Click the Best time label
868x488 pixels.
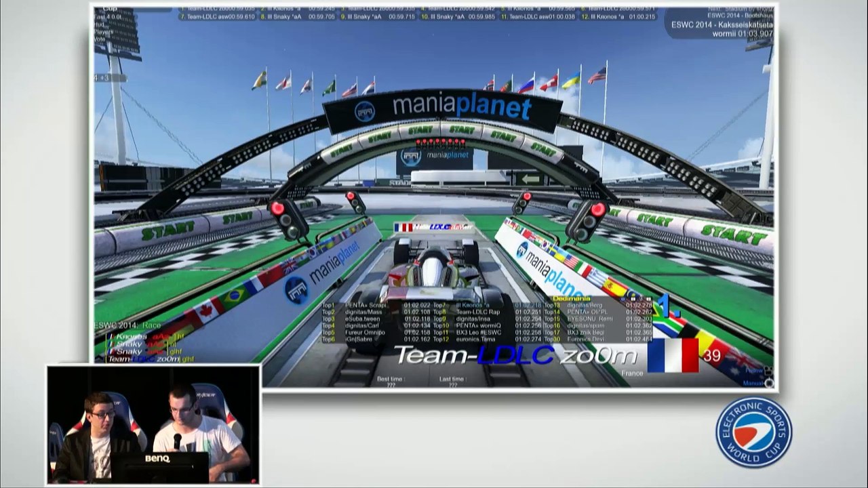tap(391, 379)
